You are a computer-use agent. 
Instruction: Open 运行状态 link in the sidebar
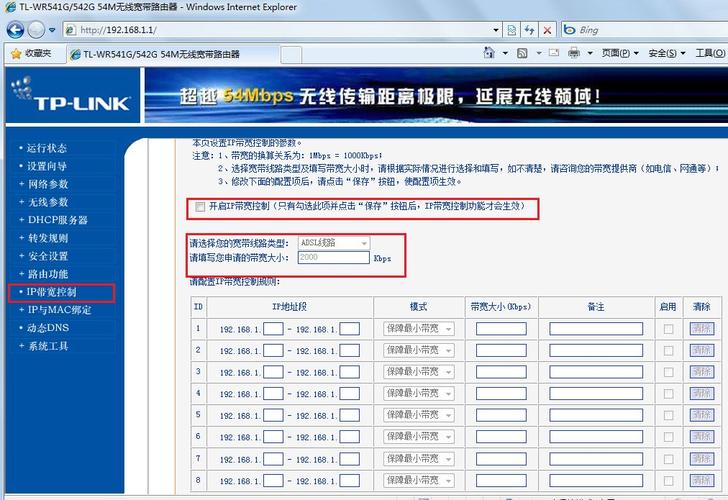[x=47, y=148]
